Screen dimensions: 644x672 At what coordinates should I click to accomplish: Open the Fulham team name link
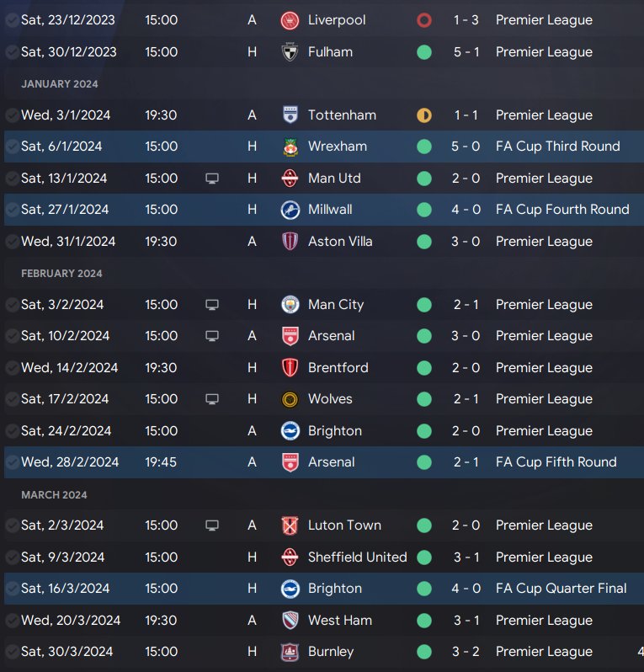coord(330,52)
